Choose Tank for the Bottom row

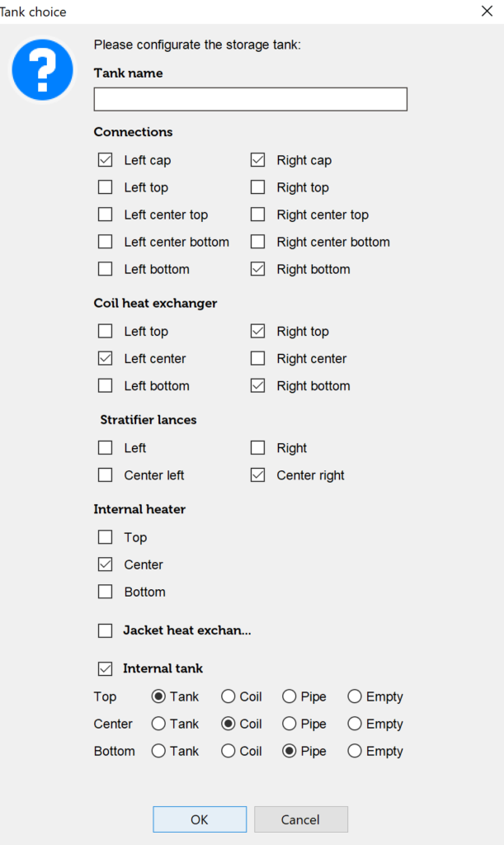click(x=158, y=751)
